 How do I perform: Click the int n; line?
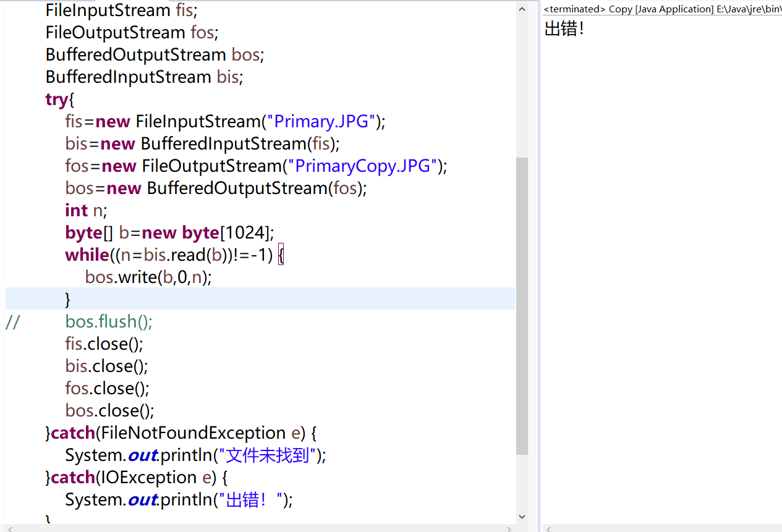[x=87, y=210]
